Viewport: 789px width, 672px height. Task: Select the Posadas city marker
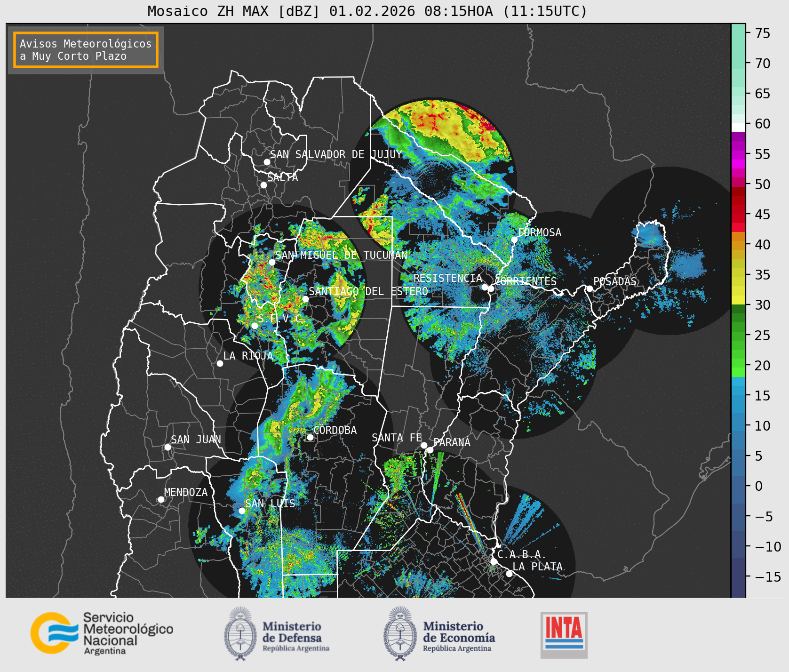[x=589, y=288]
